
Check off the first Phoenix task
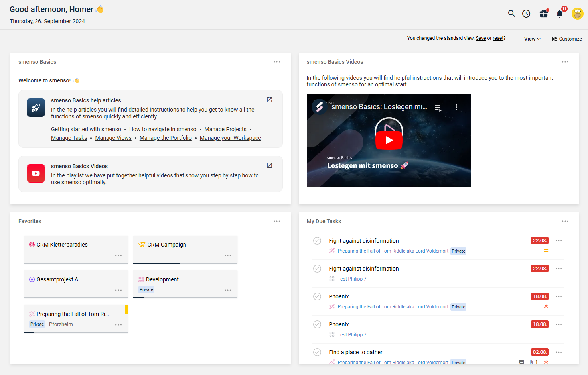coord(317,296)
